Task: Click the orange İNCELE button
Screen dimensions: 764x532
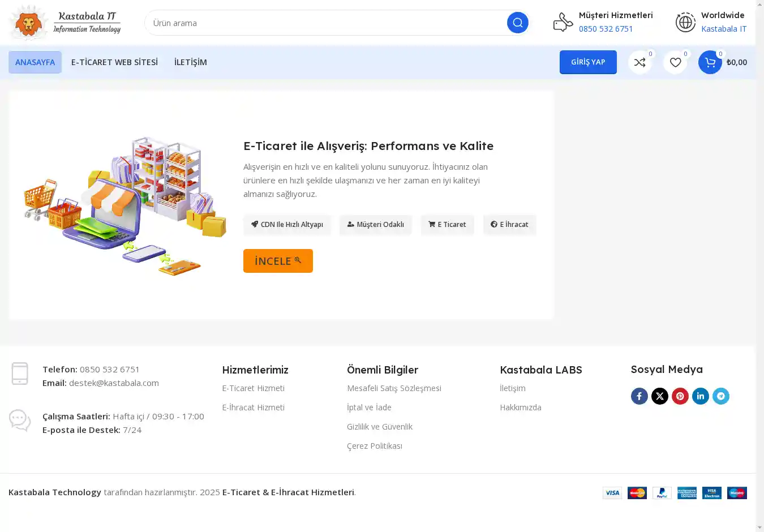Action: [x=278, y=261]
